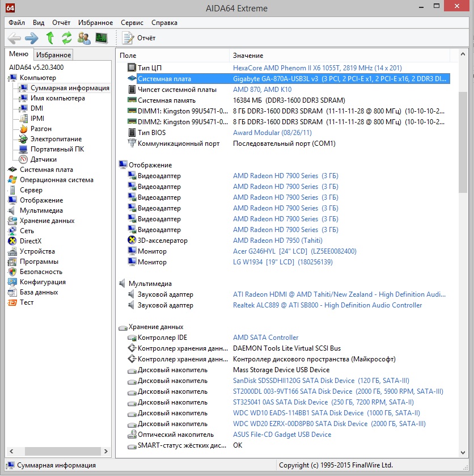Image resolution: width=474 pixels, height=476 pixels.
Task: Select Суммарная информация in the tree
Action: (70, 88)
